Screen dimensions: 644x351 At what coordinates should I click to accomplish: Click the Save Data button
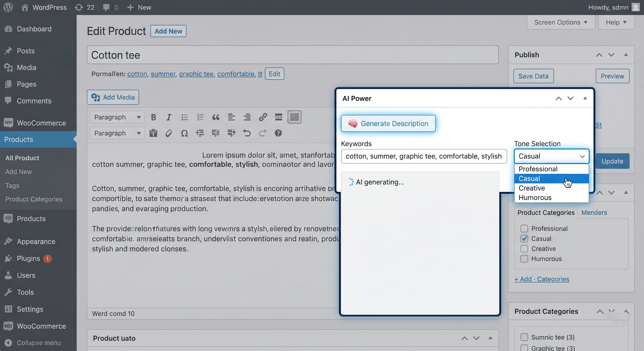pyautogui.click(x=534, y=76)
